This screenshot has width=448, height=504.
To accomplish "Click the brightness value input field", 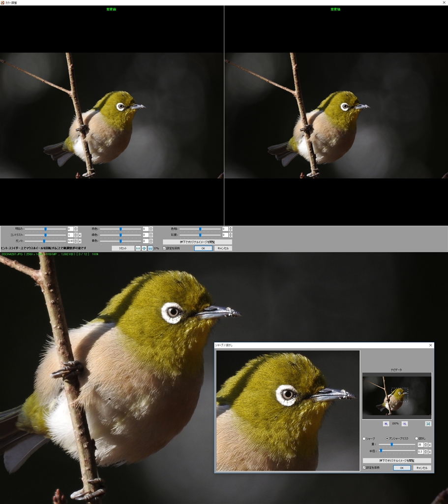I will (71, 229).
